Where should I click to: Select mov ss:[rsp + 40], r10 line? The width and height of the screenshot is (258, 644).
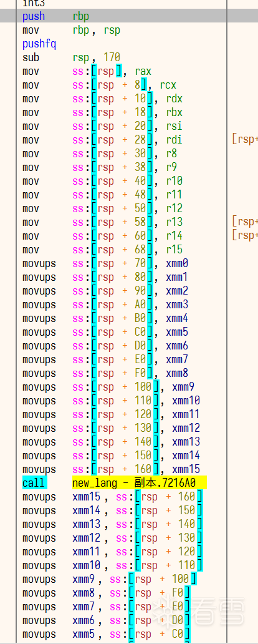pyautogui.click(x=103, y=181)
